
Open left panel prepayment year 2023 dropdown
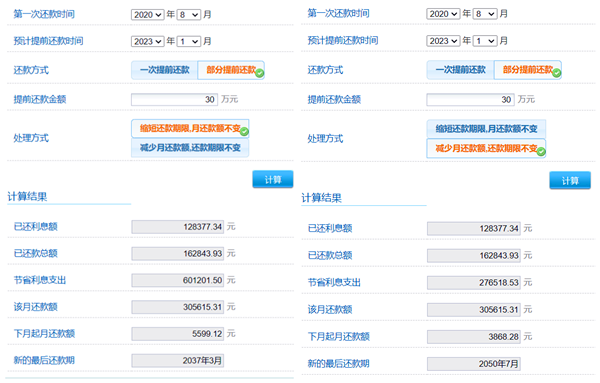(147, 41)
